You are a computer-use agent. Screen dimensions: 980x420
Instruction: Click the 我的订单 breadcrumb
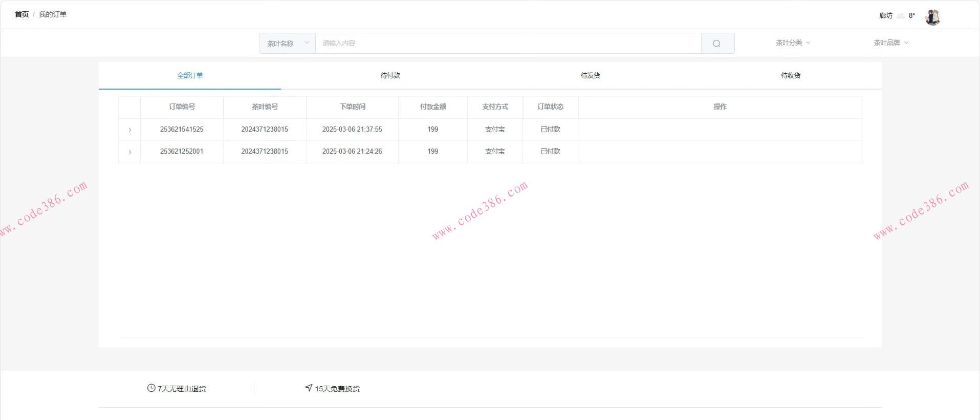(53, 14)
